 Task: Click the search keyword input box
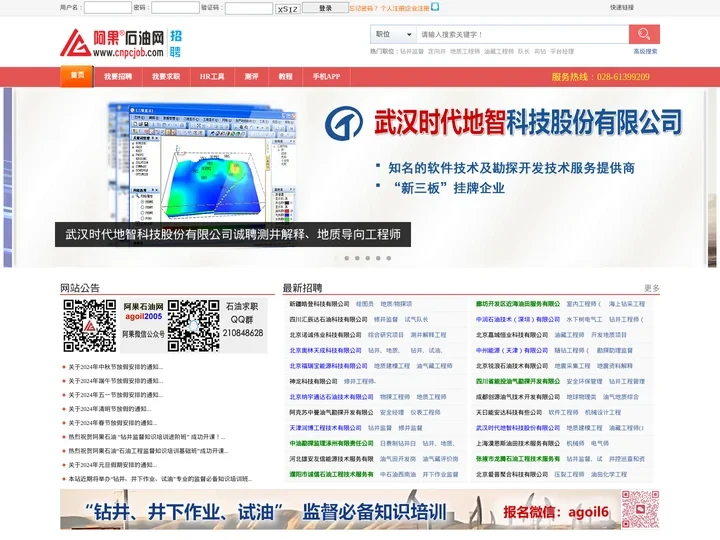[523, 34]
